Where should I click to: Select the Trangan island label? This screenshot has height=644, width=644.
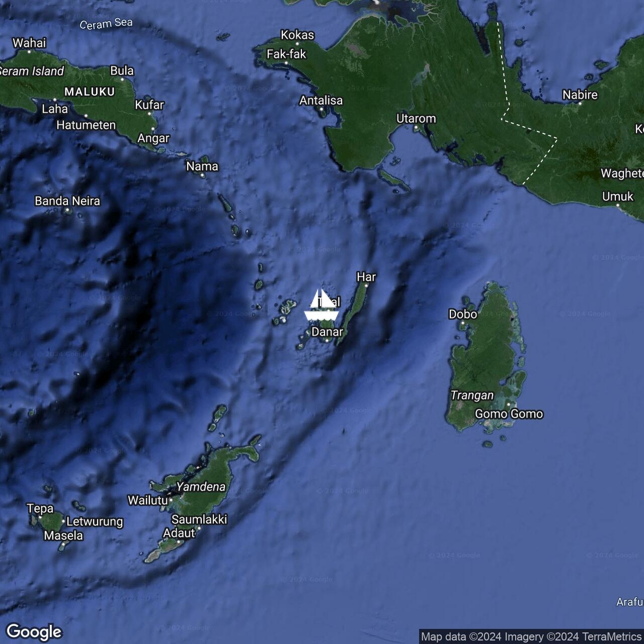[472, 395]
